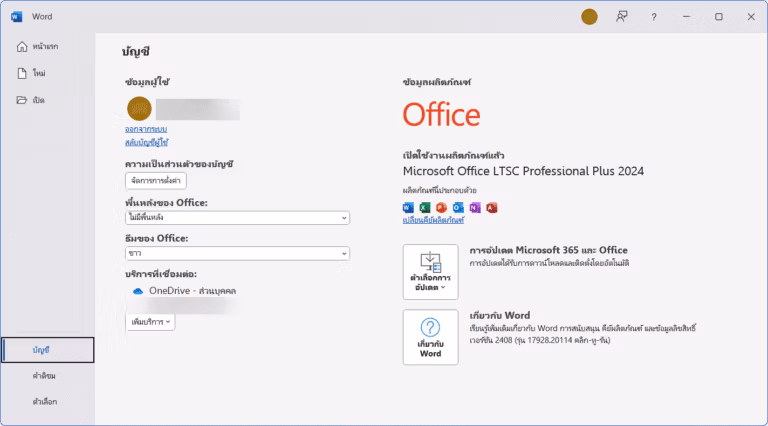Click the version 2408 build text line

coord(540,340)
